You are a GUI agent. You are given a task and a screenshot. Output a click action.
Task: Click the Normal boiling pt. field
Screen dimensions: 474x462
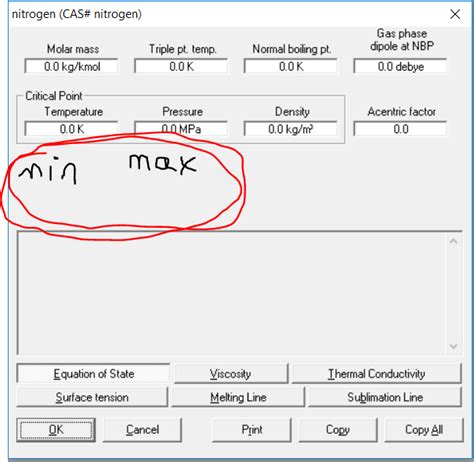tap(291, 66)
